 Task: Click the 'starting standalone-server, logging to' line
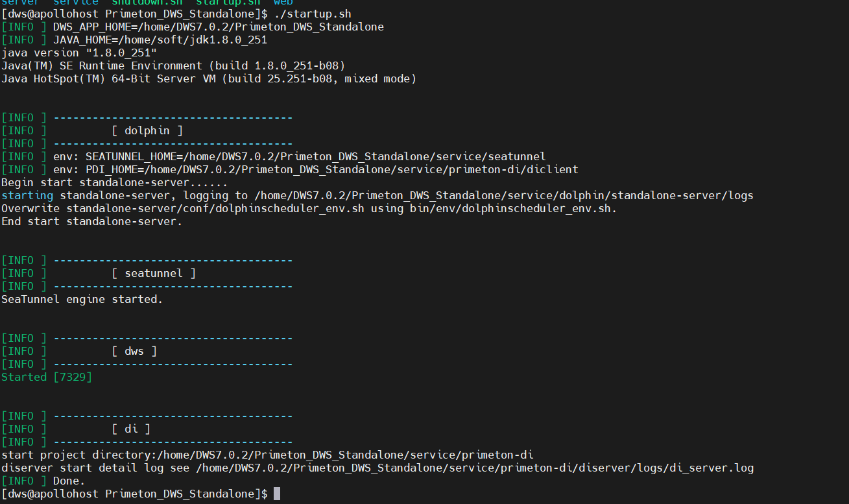click(377, 195)
